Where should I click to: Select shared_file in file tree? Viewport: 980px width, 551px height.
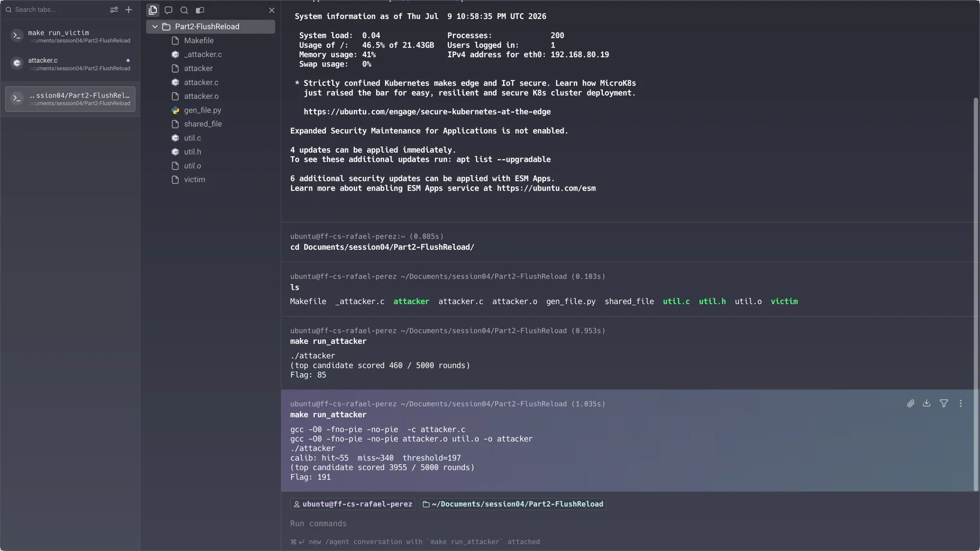point(203,124)
